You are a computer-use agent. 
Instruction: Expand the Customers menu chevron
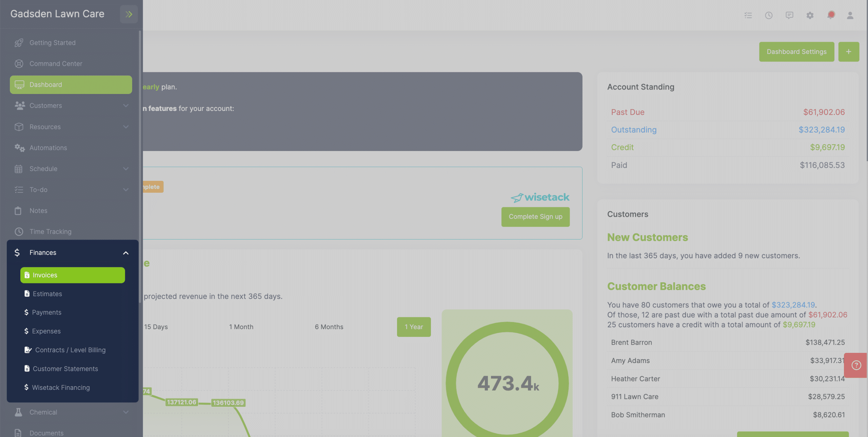pos(126,106)
